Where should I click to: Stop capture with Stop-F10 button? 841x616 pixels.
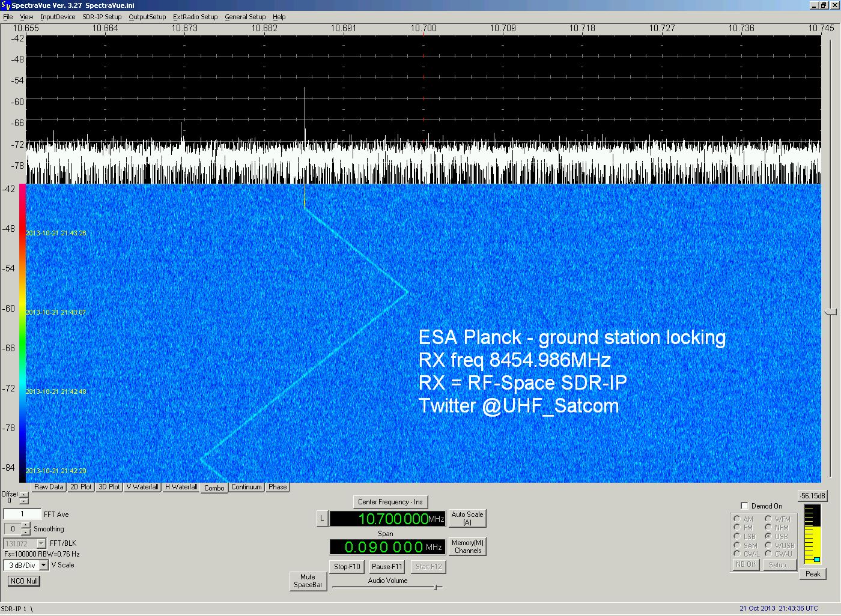click(x=347, y=566)
